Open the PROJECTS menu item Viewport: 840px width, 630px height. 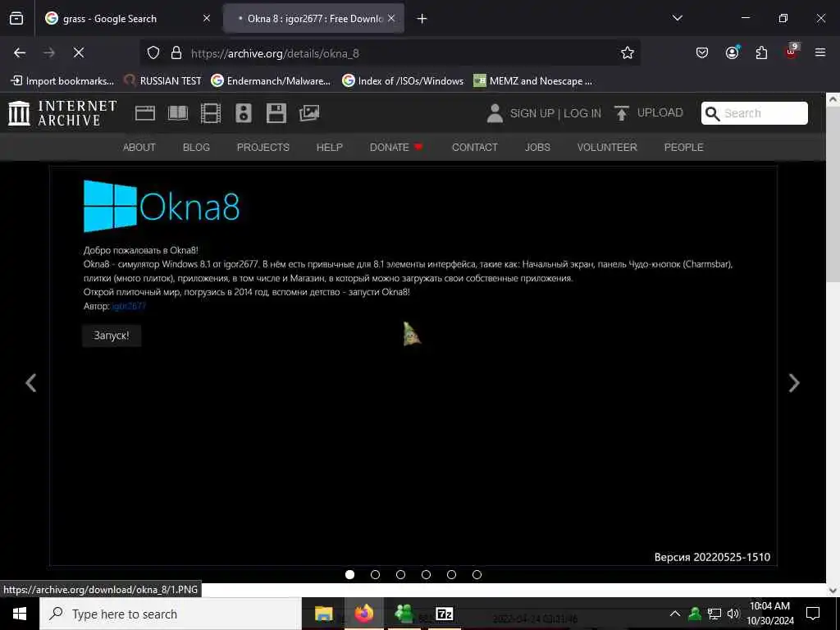coord(263,148)
